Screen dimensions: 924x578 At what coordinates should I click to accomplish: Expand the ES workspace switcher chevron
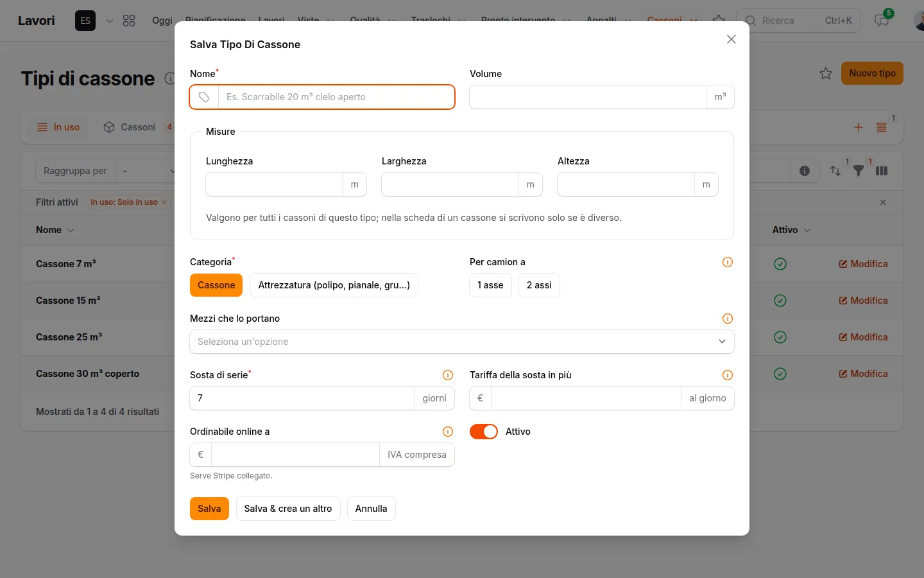110,21
